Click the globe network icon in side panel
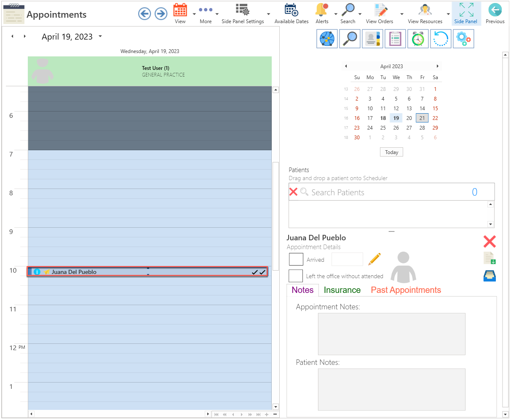This screenshot has width=511, height=420. pyautogui.click(x=327, y=39)
